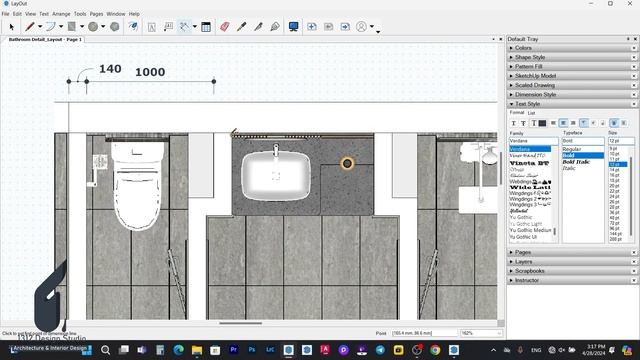
Task: Go to next page
Action: [x=345, y=27]
